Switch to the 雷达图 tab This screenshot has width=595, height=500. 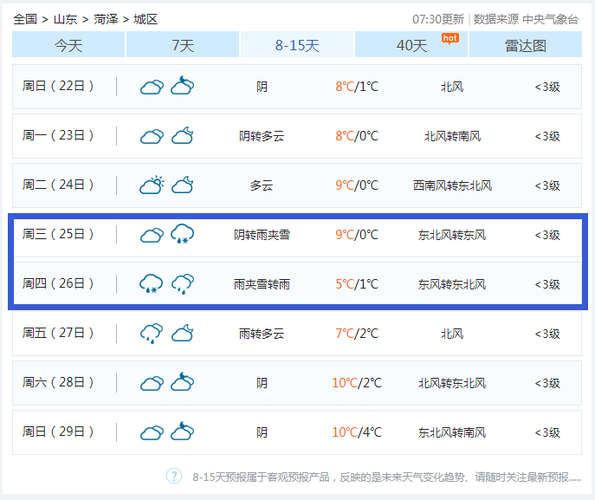[526, 45]
